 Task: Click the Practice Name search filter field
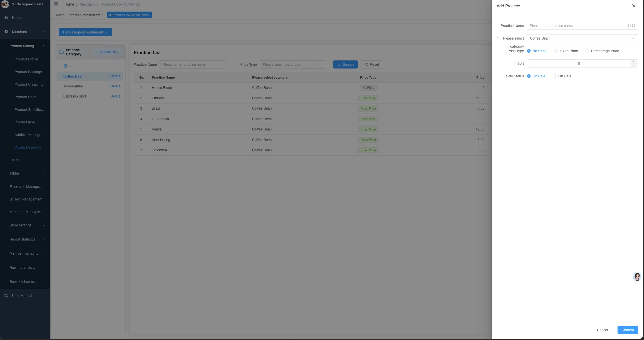193,64
